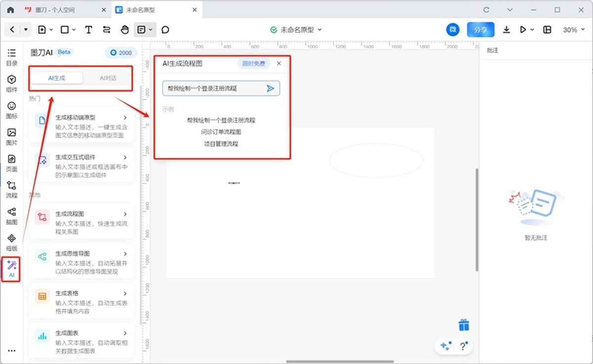
Task: Open 生成移动端原型 card
Action: [x=82, y=125]
